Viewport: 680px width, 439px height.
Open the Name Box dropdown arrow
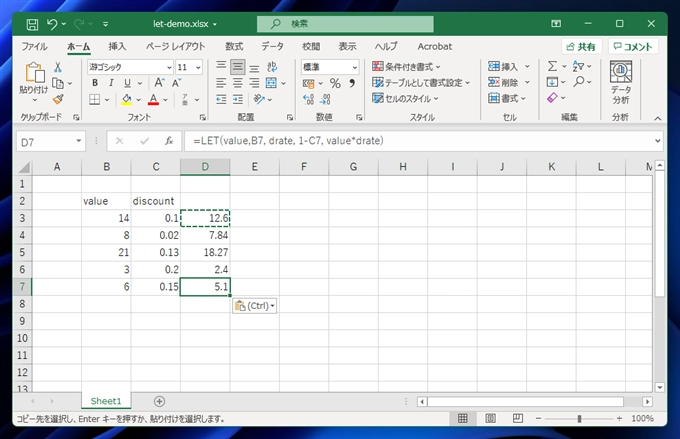tap(78, 141)
